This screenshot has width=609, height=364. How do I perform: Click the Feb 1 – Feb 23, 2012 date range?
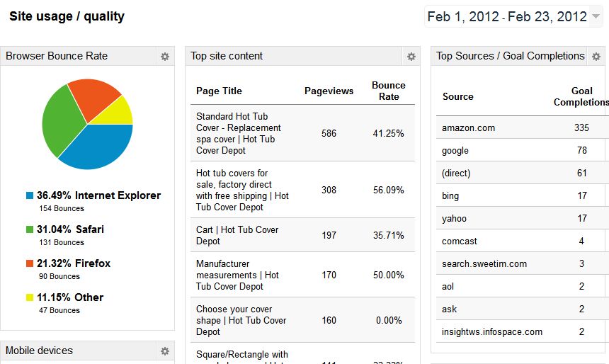[x=507, y=16]
